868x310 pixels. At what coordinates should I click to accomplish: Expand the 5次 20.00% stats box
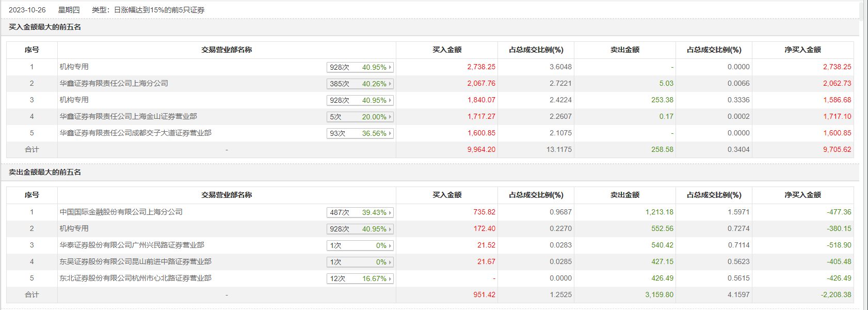click(x=360, y=117)
